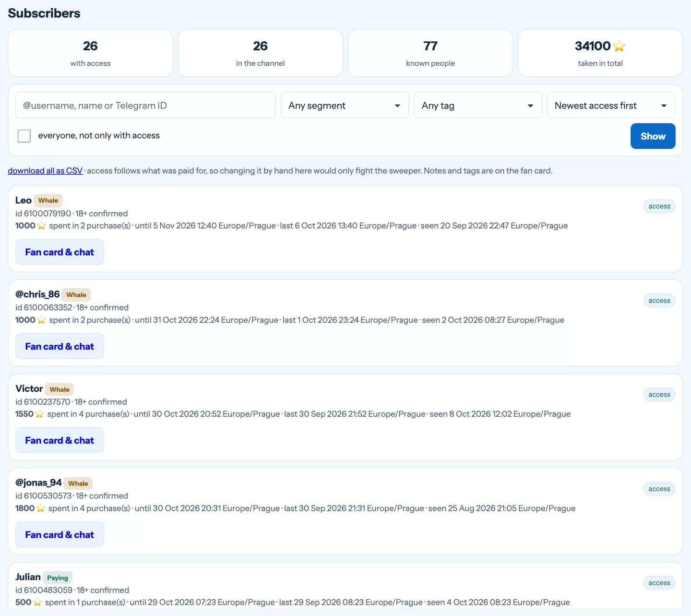This screenshot has width=691, height=616.
Task: Open Leo's Fan card & chat
Action: click(x=60, y=252)
